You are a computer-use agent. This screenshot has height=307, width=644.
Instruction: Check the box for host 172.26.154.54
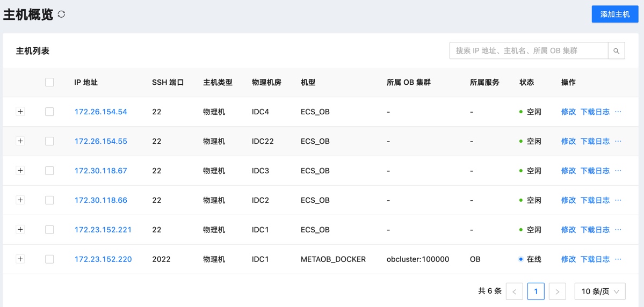click(49, 112)
